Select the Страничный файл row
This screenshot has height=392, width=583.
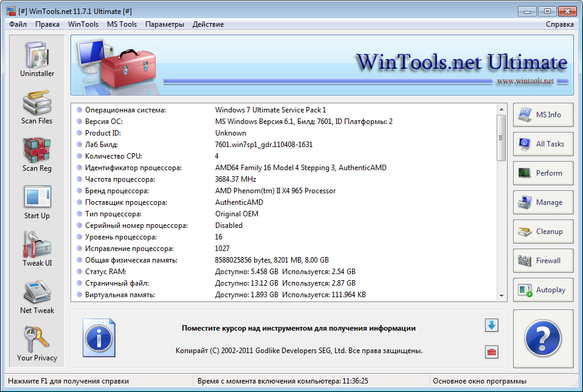pos(285,283)
